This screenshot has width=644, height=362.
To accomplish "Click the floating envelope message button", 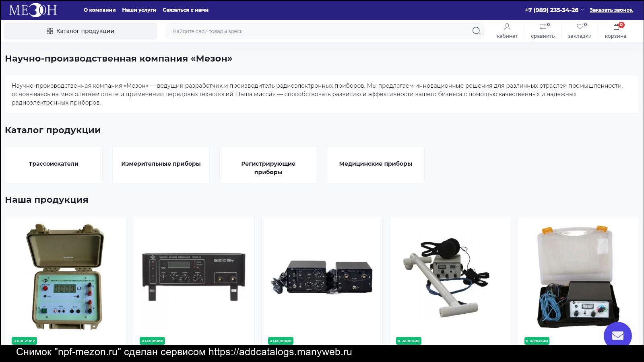I will click(x=617, y=335).
